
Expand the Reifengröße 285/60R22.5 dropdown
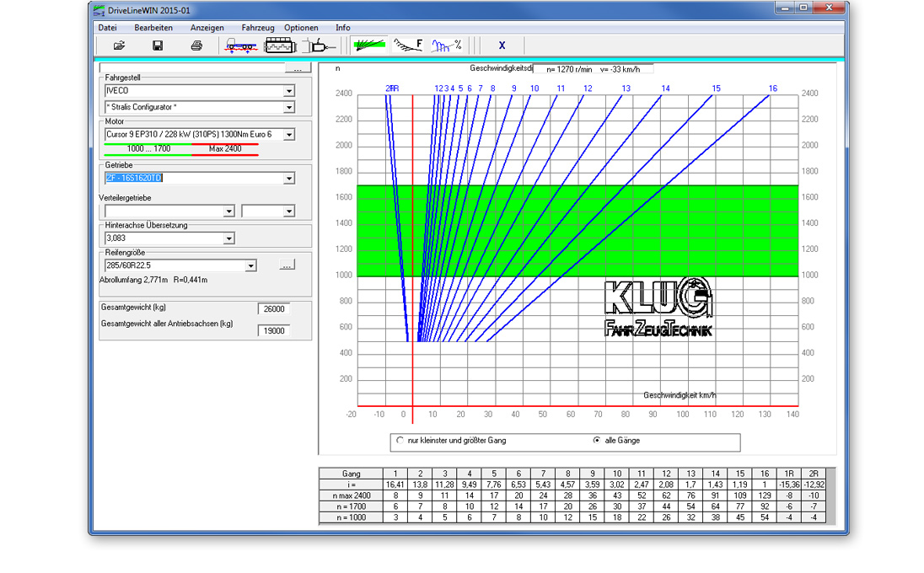[x=250, y=265]
